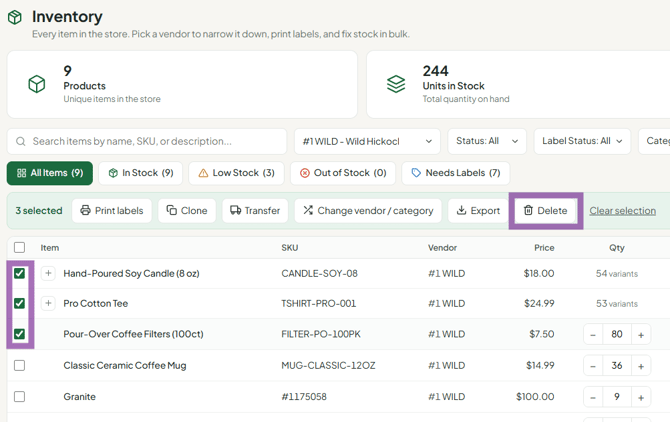Click the quantity value 80 field
Image resolution: width=670 pixels, height=422 pixels.
(617, 334)
